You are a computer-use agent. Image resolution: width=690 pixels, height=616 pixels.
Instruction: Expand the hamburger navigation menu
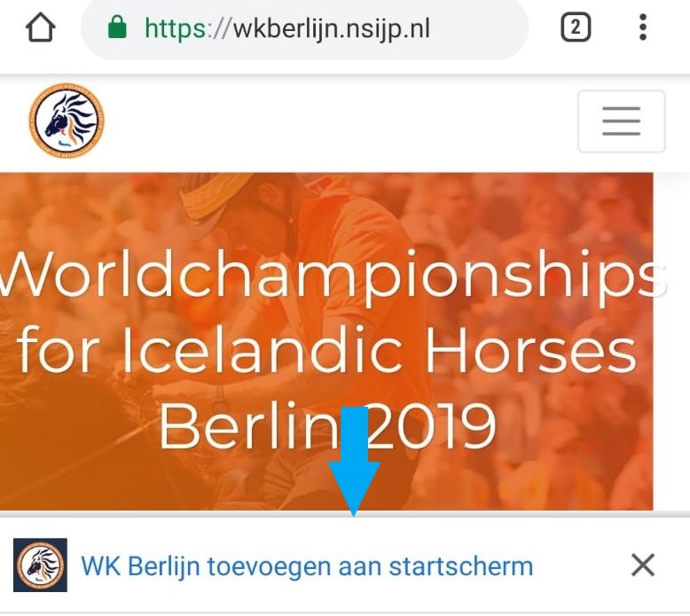622,121
